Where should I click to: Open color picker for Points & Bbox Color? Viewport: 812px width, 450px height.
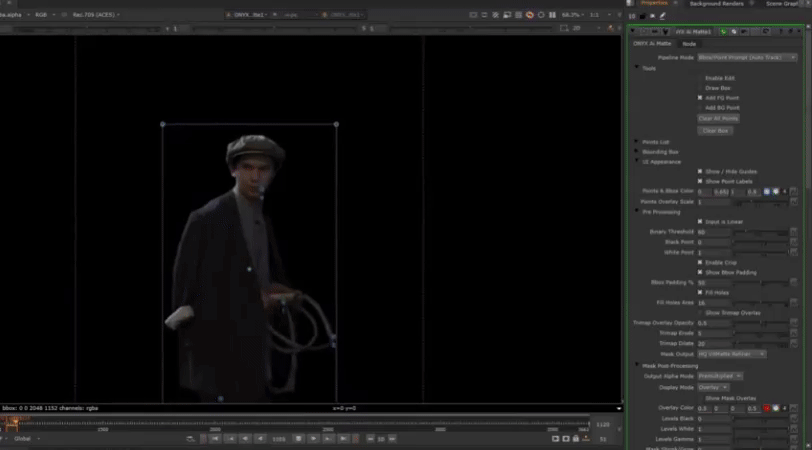775,192
